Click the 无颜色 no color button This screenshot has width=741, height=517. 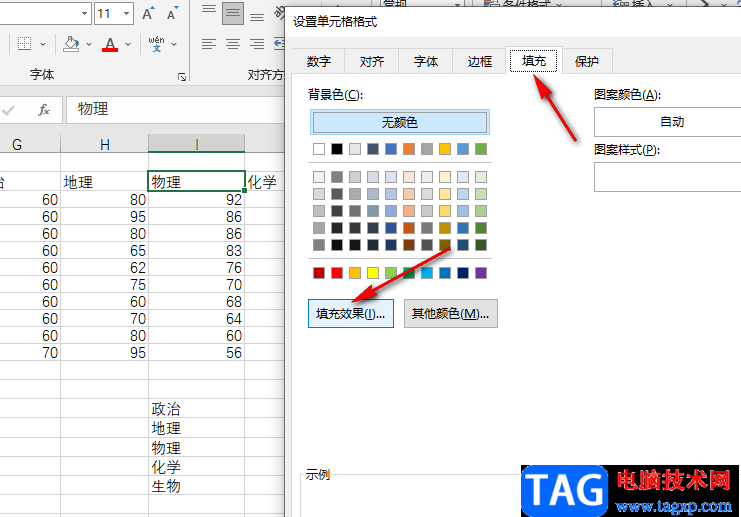pyautogui.click(x=399, y=122)
